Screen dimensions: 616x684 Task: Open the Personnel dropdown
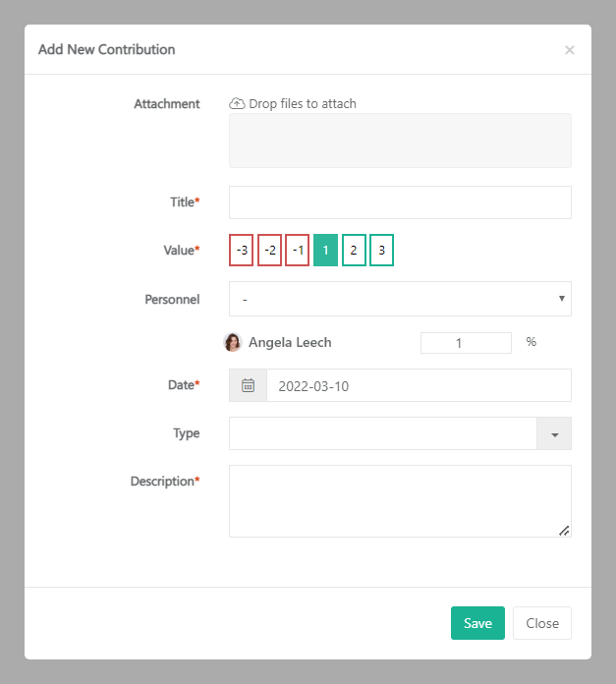point(400,299)
